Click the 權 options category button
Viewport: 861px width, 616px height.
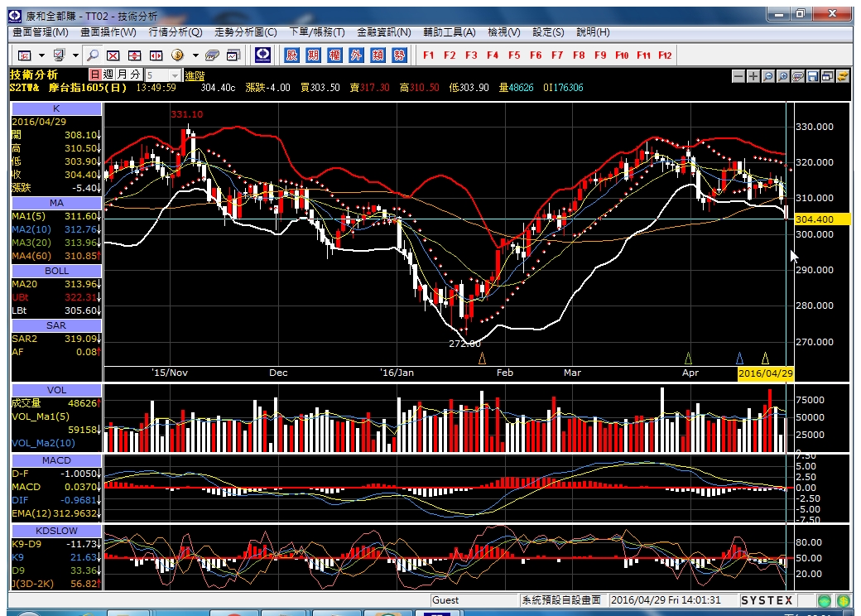pos(334,55)
